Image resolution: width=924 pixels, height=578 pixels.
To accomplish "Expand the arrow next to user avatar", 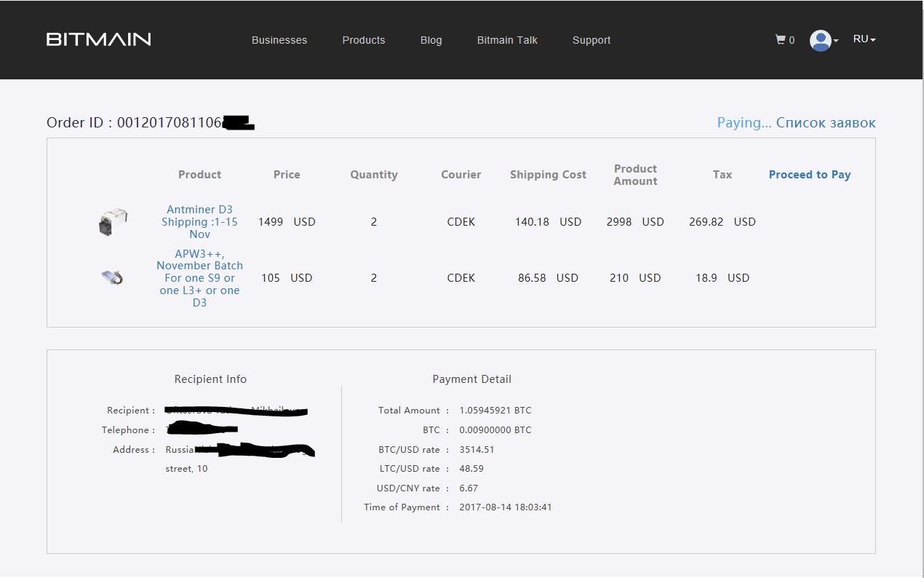I will pos(837,41).
